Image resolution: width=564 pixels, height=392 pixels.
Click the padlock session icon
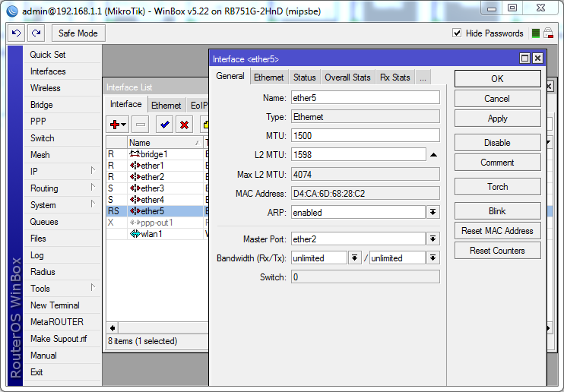pos(548,33)
